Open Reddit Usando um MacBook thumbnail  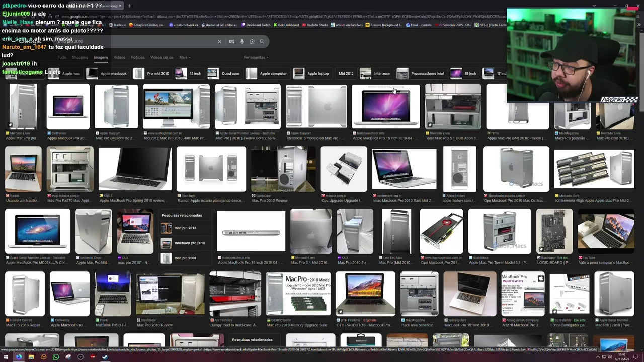tap(23, 169)
